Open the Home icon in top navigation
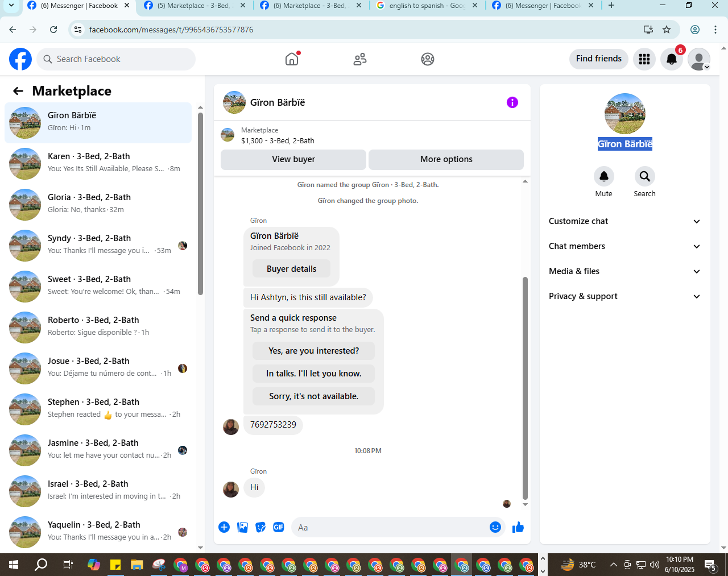Image resolution: width=728 pixels, height=576 pixels. click(x=292, y=59)
